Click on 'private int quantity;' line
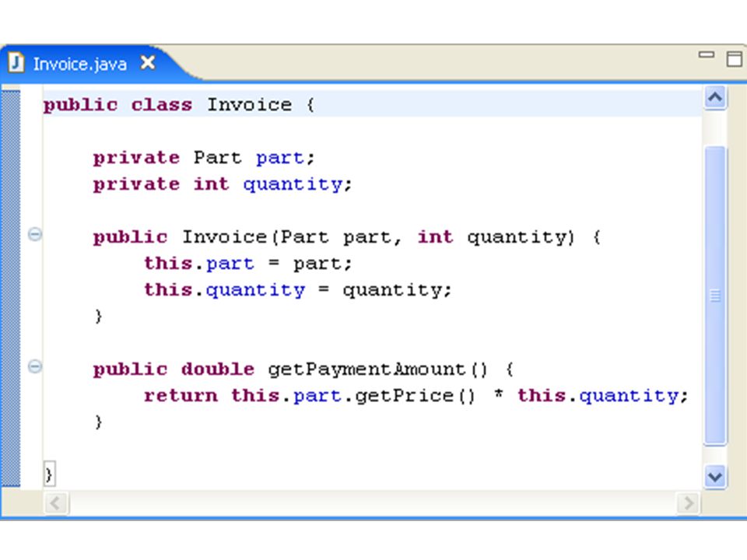Viewport: 747px width, 560px height. pos(223,184)
